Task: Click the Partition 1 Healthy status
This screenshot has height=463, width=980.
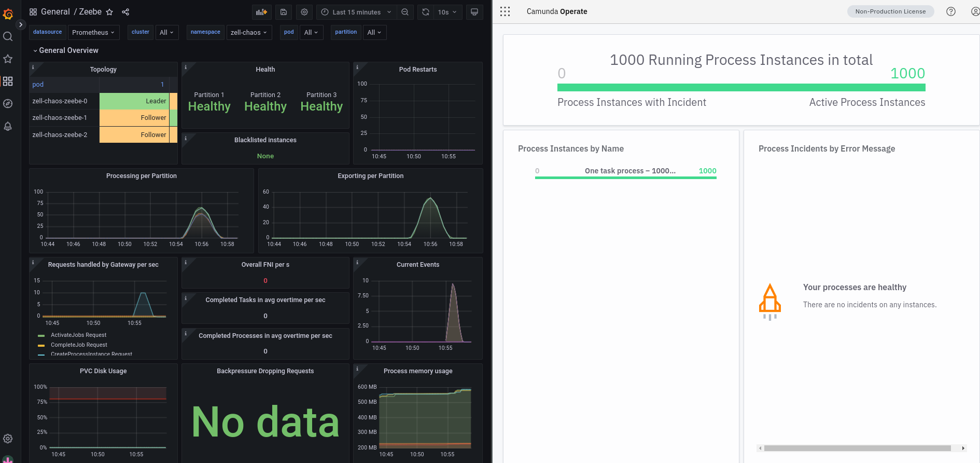Action: (x=209, y=106)
